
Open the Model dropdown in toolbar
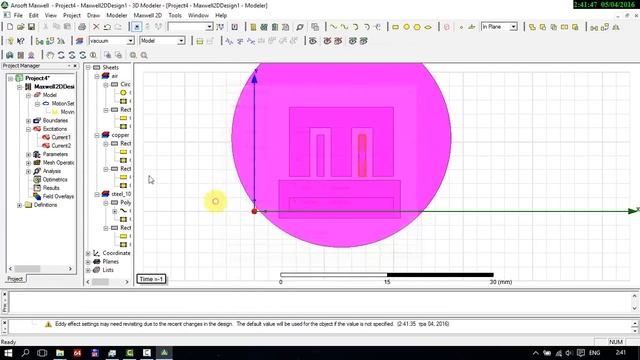pyautogui.click(x=181, y=41)
